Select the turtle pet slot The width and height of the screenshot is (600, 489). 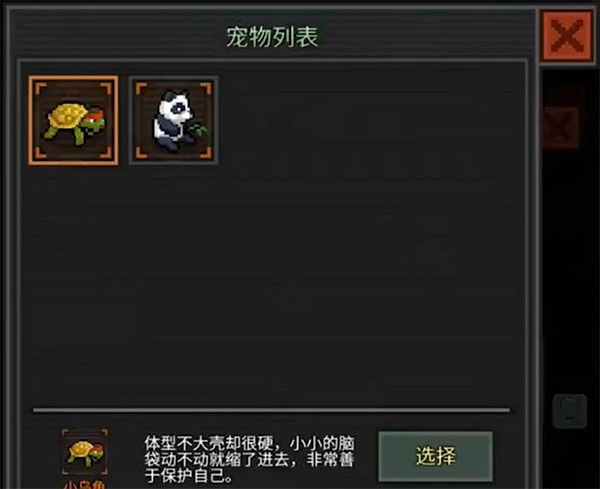tap(73, 121)
